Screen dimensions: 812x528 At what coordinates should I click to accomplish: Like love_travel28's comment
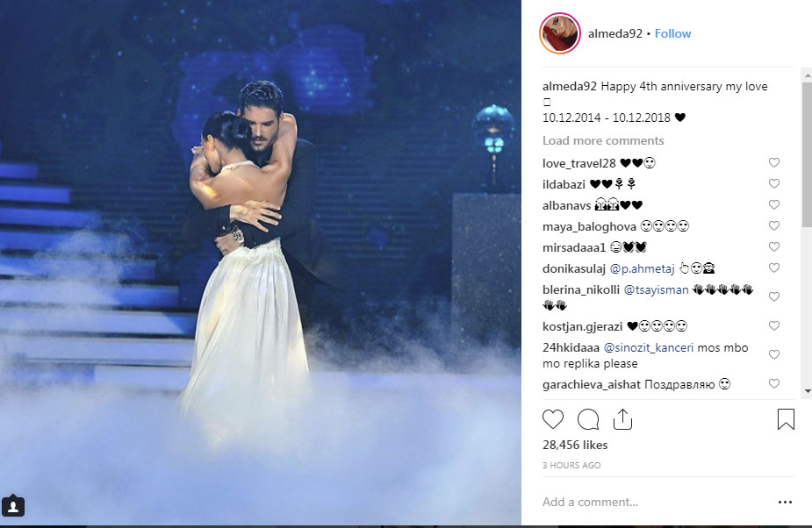pyautogui.click(x=773, y=162)
